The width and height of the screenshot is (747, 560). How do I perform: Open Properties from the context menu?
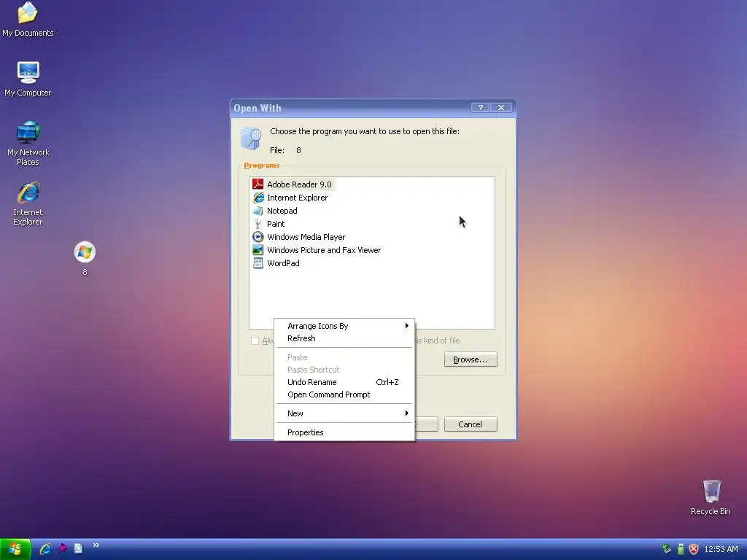point(344,432)
